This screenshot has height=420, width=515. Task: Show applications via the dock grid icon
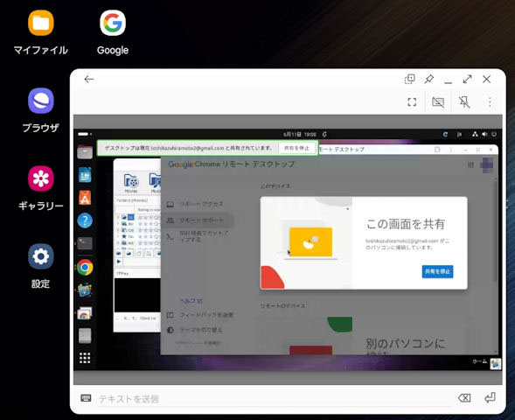pos(85,358)
